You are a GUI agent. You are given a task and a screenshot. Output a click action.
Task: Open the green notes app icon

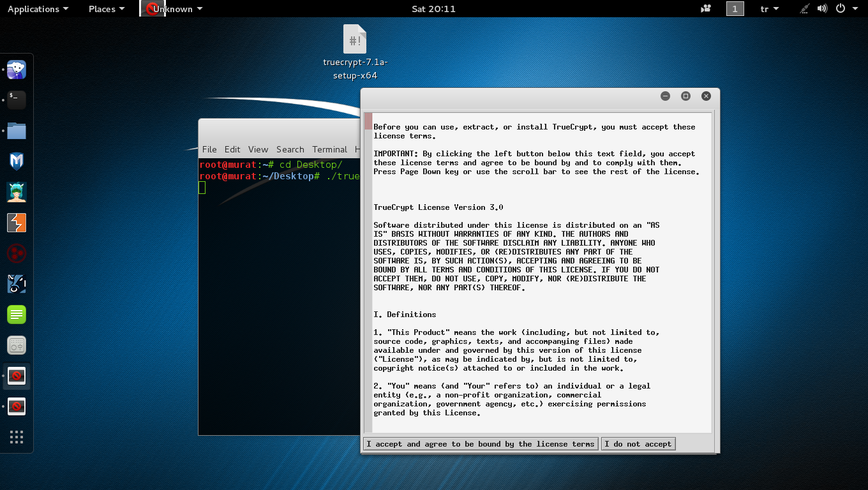(x=17, y=315)
